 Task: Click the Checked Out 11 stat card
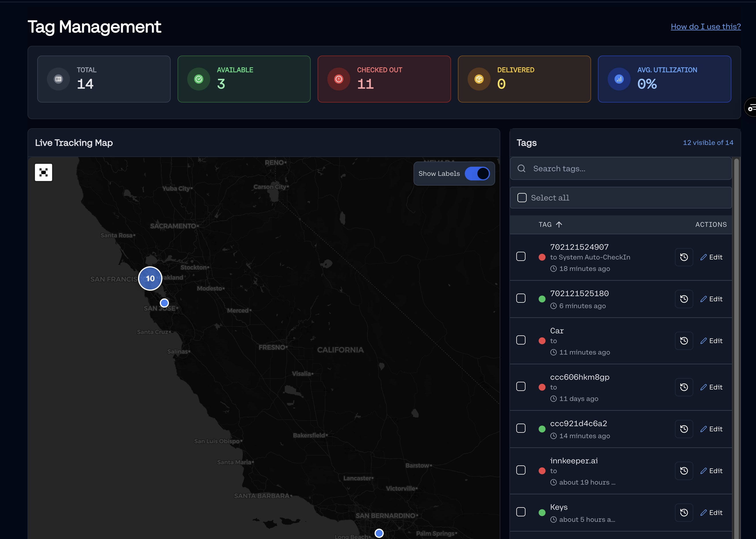[x=384, y=79]
